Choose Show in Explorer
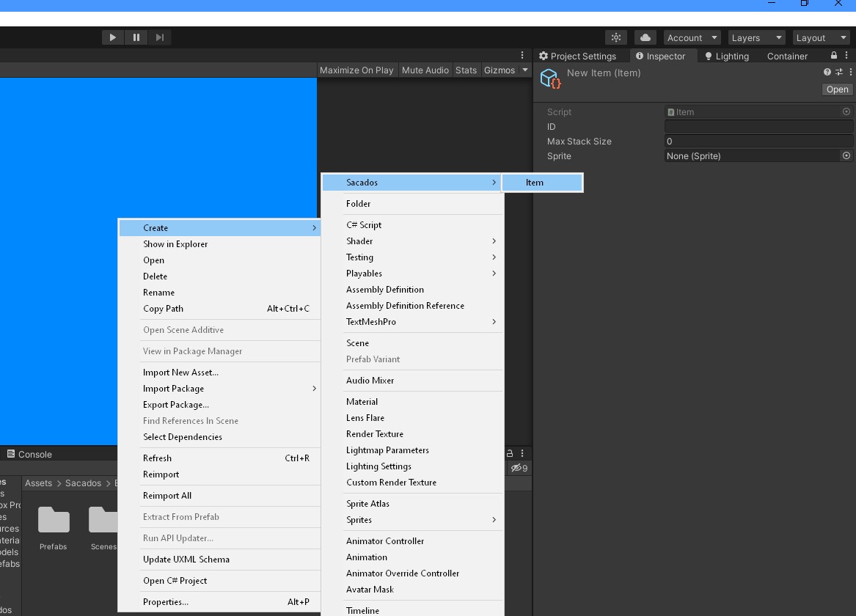 tap(219, 244)
